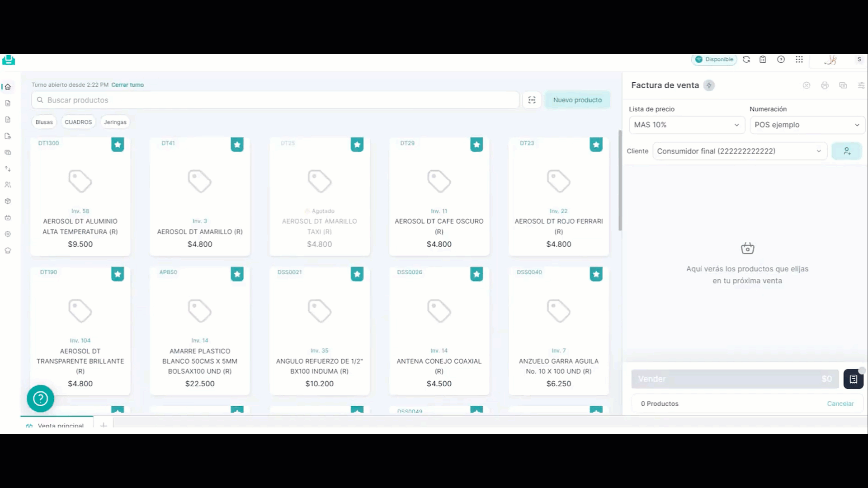Select the Jeringas category chip
The image size is (868, 488).
115,122
